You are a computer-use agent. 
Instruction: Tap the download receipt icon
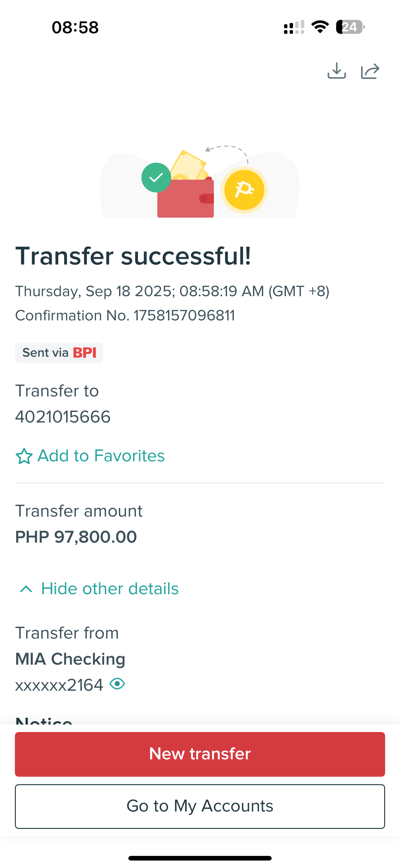pyautogui.click(x=336, y=71)
